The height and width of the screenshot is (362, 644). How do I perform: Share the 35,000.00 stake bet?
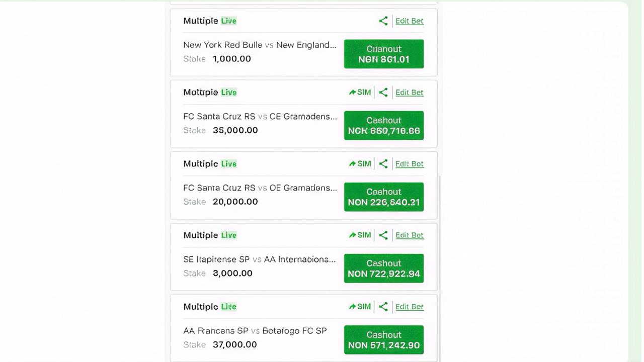[x=383, y=92]
